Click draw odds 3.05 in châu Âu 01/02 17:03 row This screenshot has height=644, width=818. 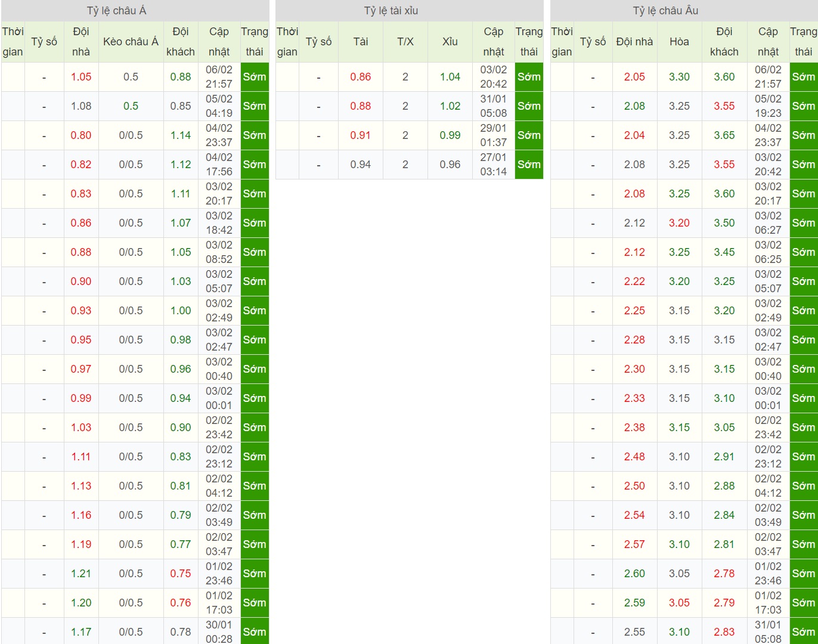[x=679, y=603]
